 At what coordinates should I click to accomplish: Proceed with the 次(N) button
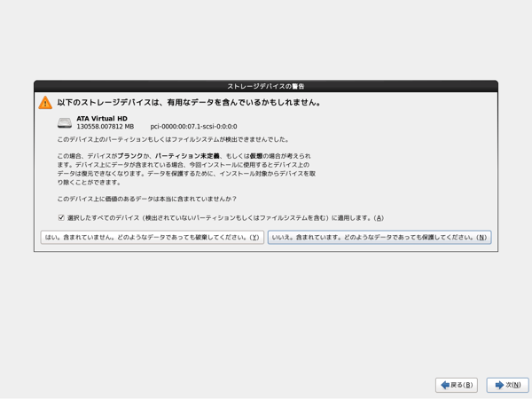[x=507, y=385]
